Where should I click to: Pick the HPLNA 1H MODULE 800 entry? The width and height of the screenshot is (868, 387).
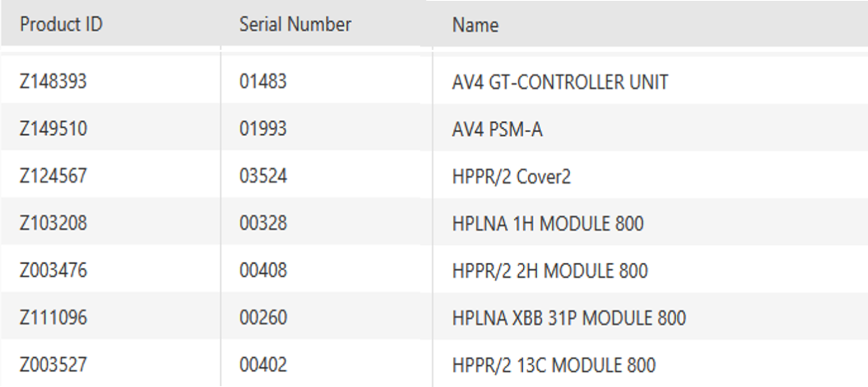pos(548,223)
